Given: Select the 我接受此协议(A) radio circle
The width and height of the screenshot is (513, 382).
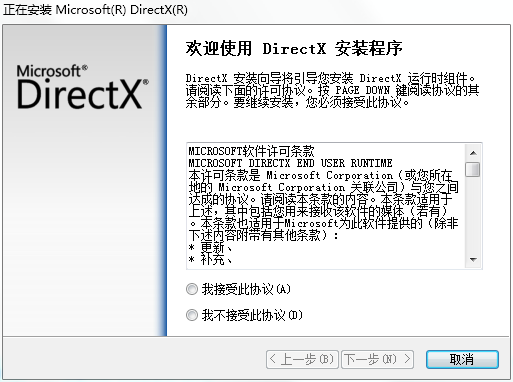Looking at the screenshot, I should 192,289.
